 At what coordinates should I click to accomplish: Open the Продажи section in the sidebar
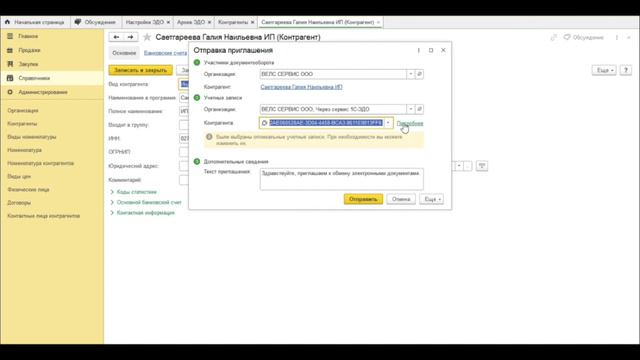[x=29, y=50]
